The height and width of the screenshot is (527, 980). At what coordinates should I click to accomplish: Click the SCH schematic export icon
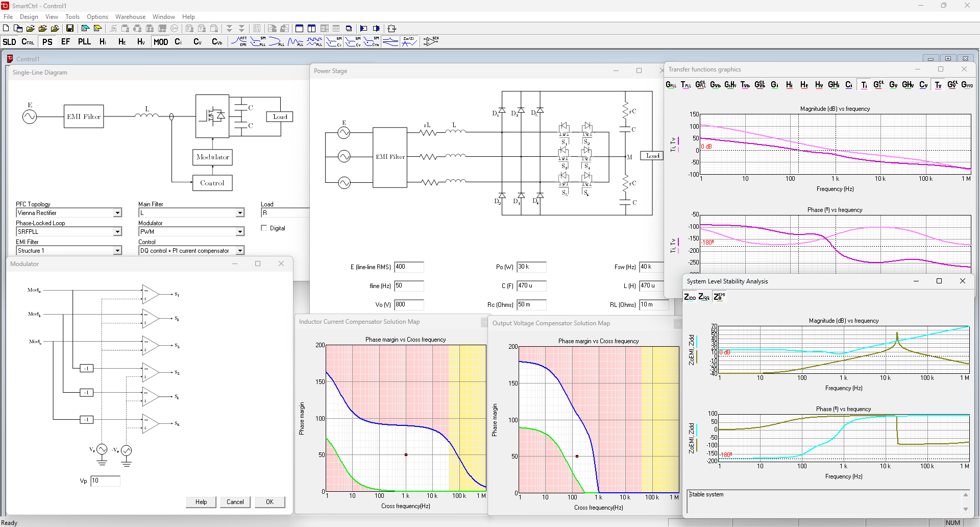tap(431, 42)
